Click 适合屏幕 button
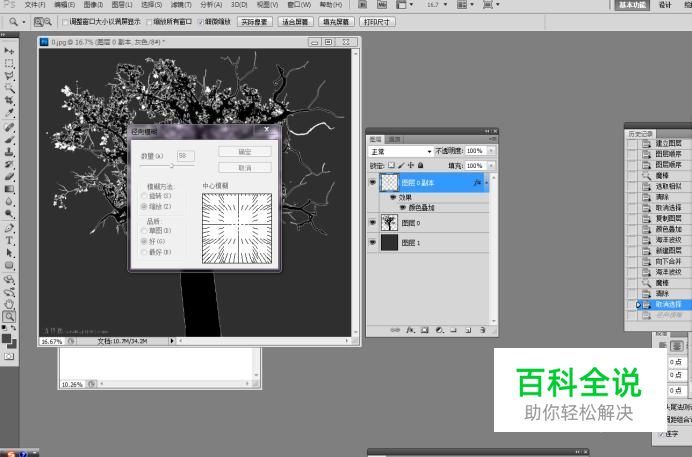The image size is (692, 457). coord(295,22)
